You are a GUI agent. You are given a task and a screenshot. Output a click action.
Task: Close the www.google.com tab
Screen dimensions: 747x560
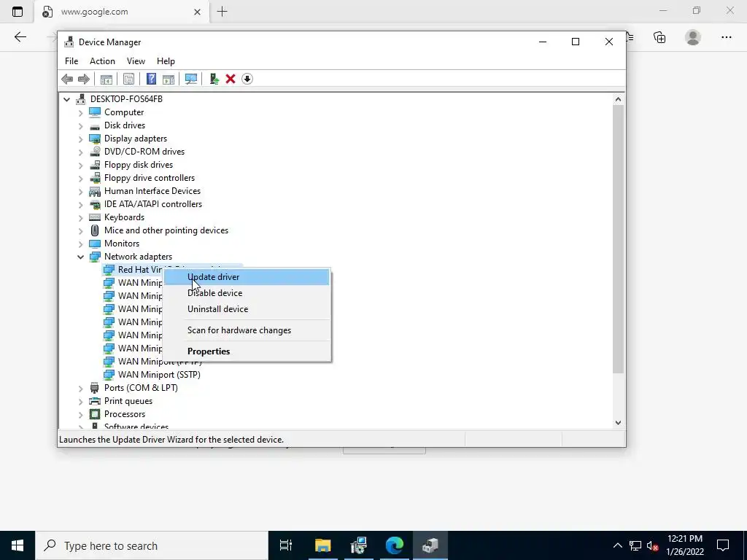197,12
